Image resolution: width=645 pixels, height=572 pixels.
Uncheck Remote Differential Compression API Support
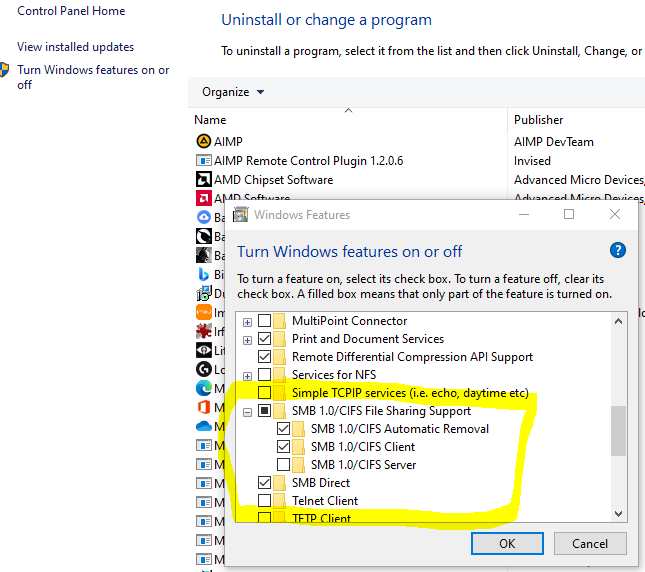coord(264,357)
